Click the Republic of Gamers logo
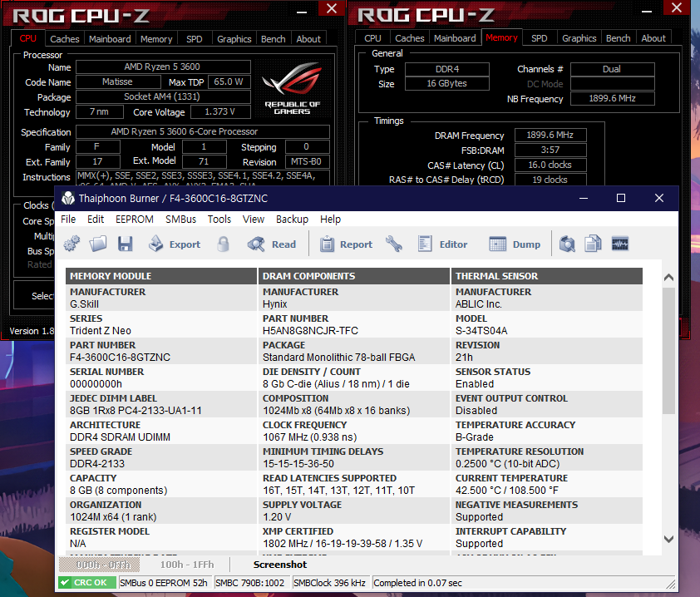700x597 pixels. 293,88
